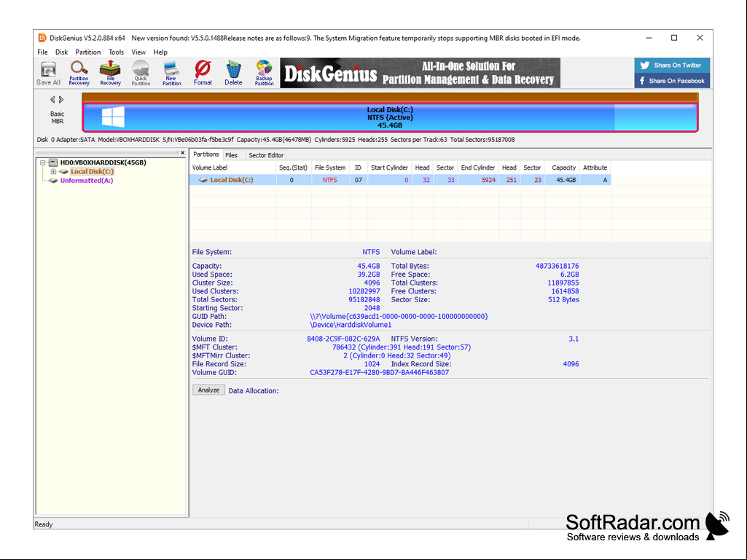Click the Facebook icon
This screenshot has width=747, height=560.
click(642, 81)
